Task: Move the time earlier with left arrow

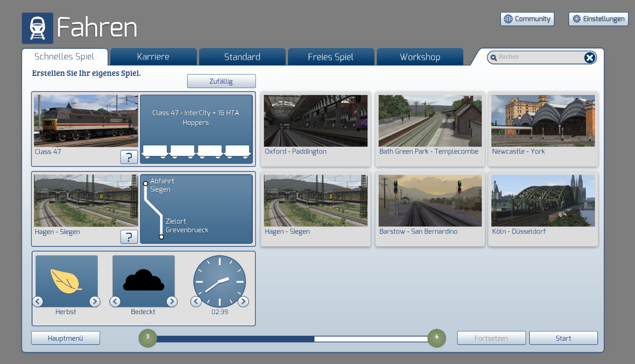Action: [196, 301]
